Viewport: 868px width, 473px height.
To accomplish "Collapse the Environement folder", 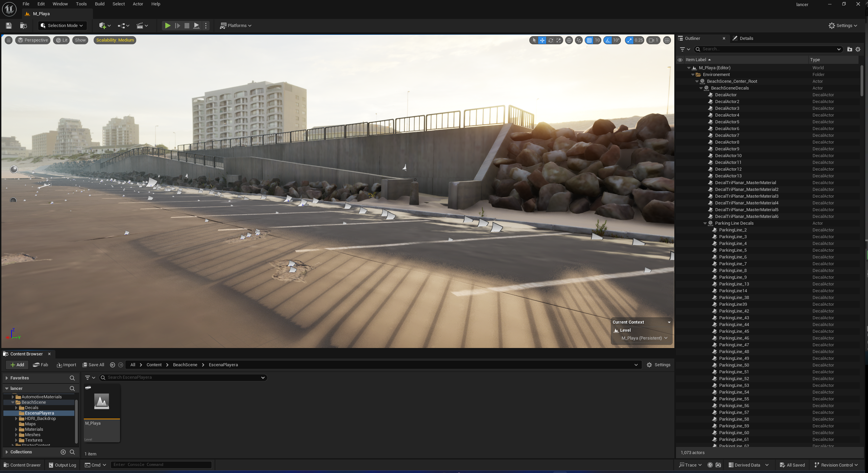I will [693, 75].
